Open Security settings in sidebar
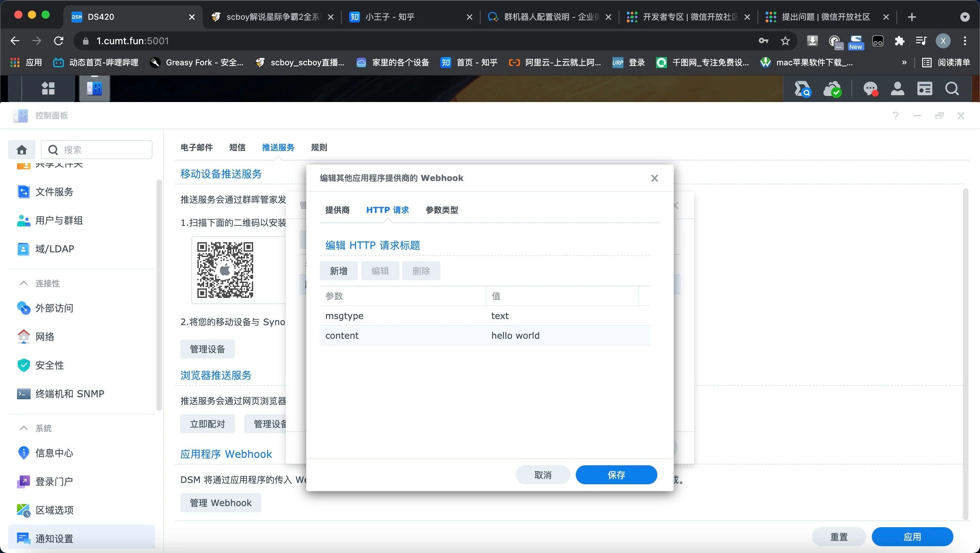 click(x=49, y=365)
